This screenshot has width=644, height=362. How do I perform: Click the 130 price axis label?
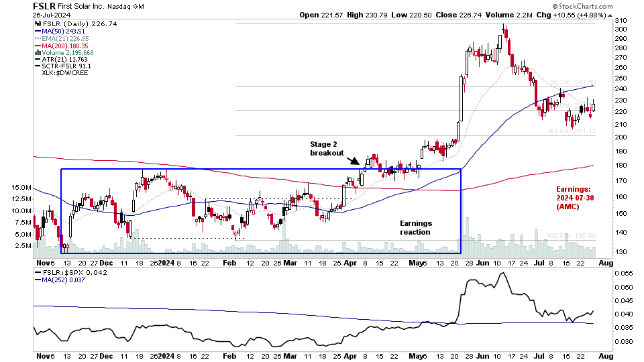point(621,251)
